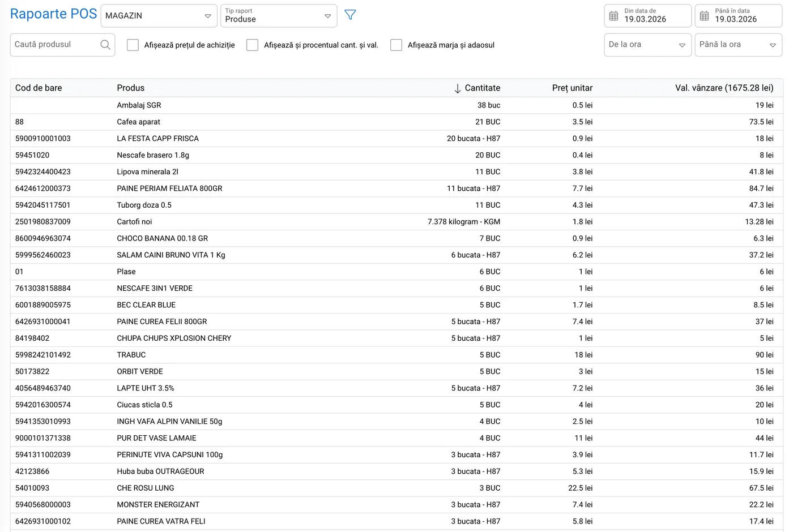Open calendar icon for 'Până în data'
The width and height of the screenshot is (793, 532).
point(704,16)
